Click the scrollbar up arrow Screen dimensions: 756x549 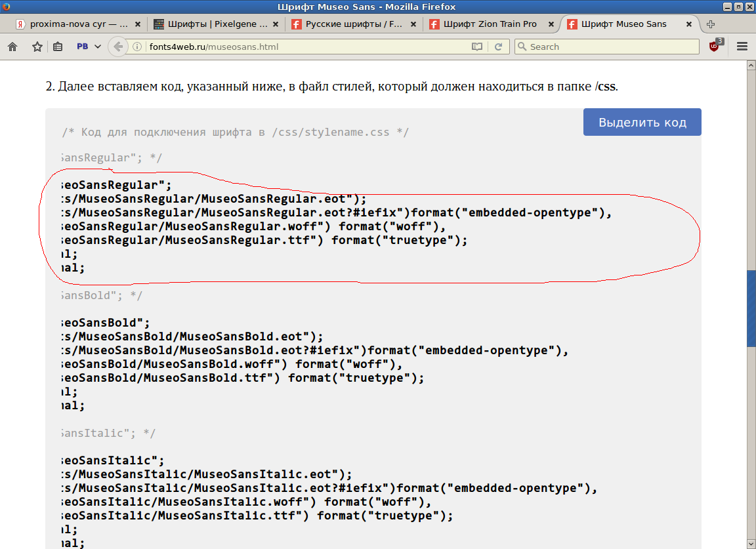click(751, 65)
